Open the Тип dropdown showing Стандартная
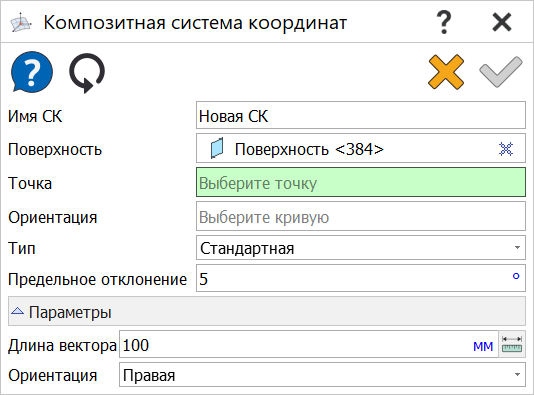This screenshot has height=395, width=534. pos(361,248)
